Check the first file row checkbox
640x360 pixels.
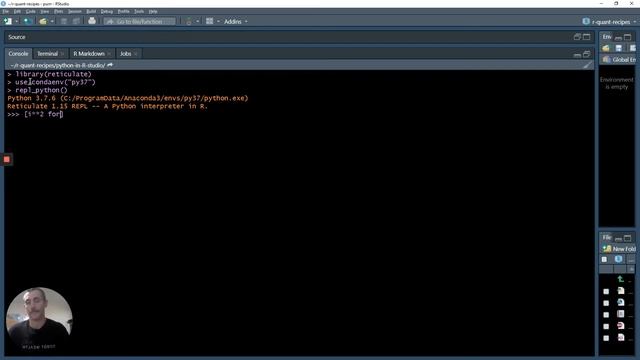[x=606, y=291]
